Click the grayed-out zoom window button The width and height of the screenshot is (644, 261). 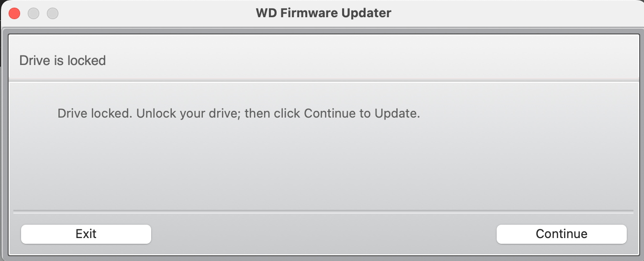[x=52, y=13]
